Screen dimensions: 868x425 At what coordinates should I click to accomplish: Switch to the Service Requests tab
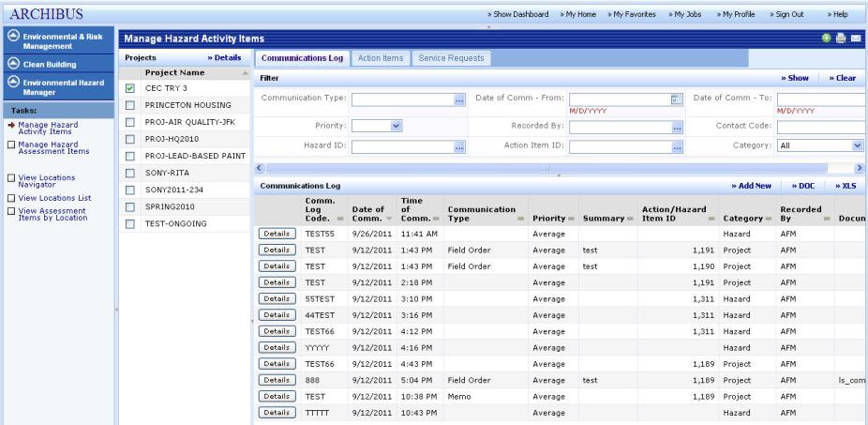coord(451,58)
